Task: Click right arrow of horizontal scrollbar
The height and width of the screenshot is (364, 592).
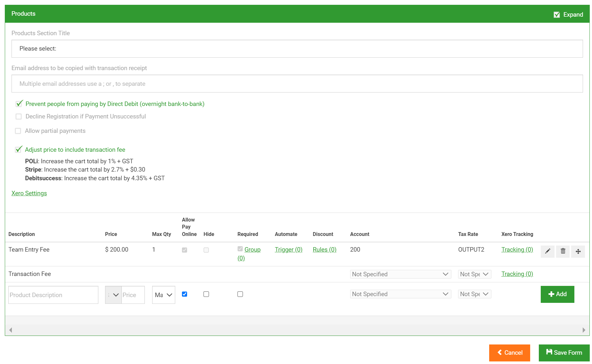Action: (584, 330)
